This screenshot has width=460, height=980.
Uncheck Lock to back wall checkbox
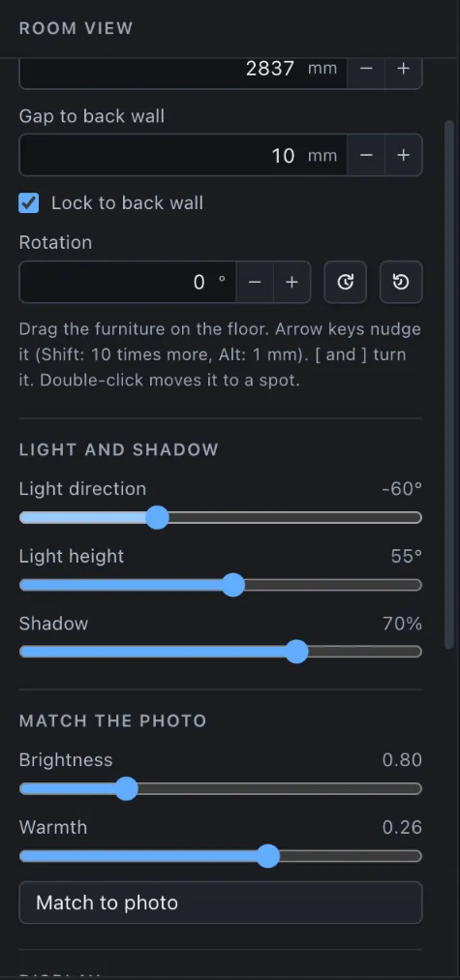click(29, 203)
